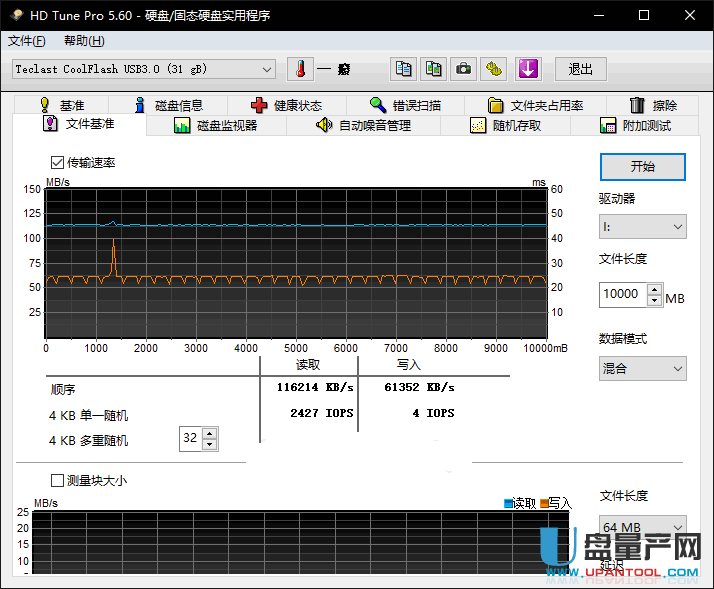
Task: Click the camera save screenshot icon
Action: (x=464, y=69)
